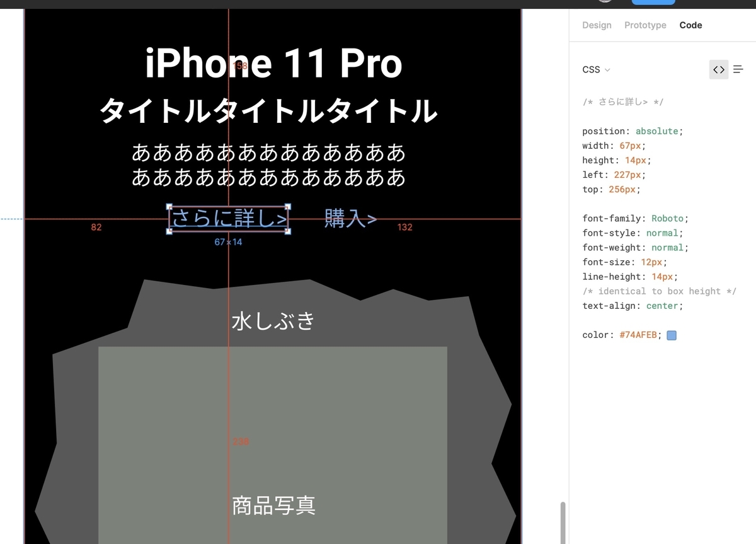
Task: Select the タイトルタイトルタイトル subtitle text
Action: tap(268, 112)
